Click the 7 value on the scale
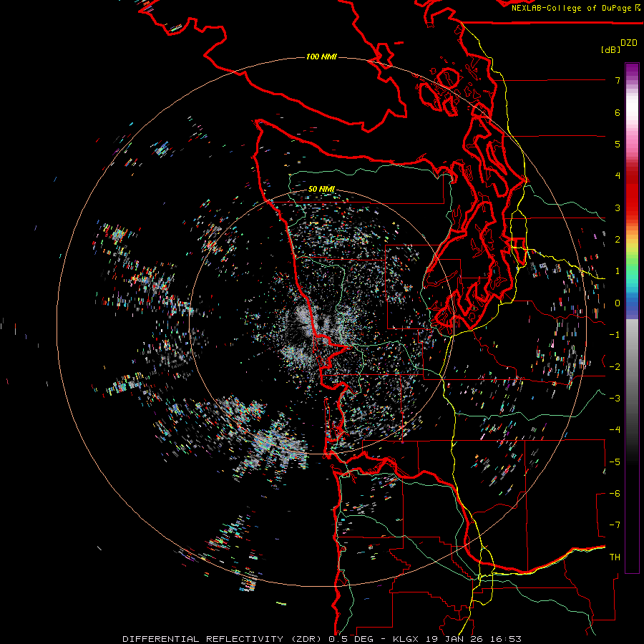644x644 pixels. click(618, 81)
